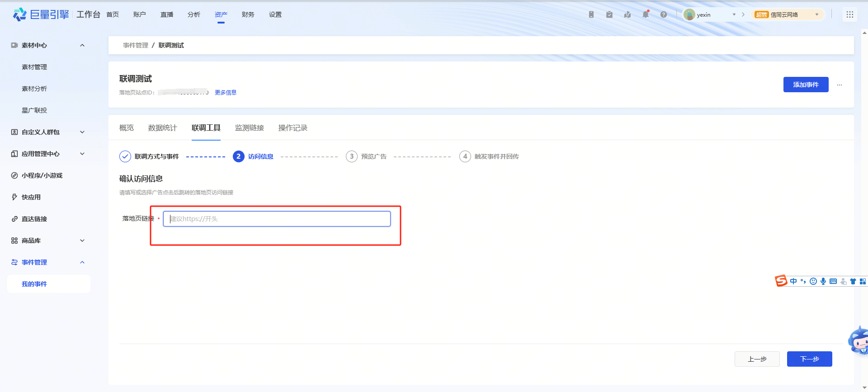This screenshot has height=392, width=868.
Task: Select 直达链接 in the sidebar
Action: point(34,219)
